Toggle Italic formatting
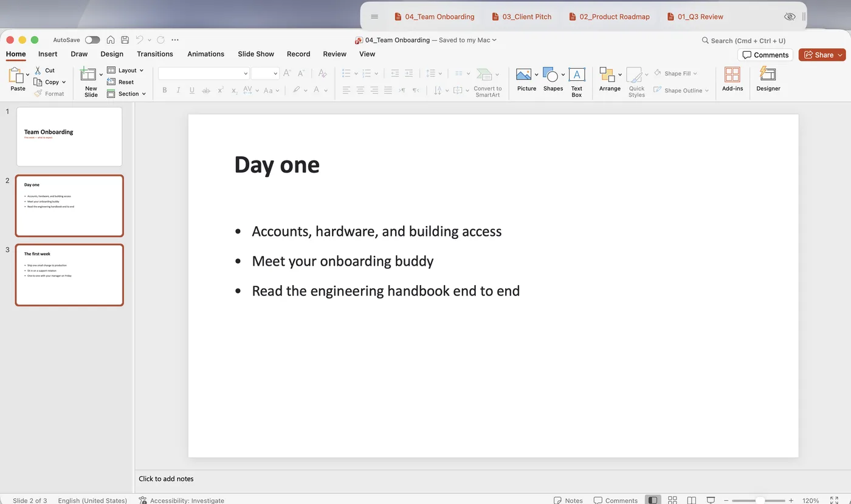Screen dimensions: 851x504 coord(178,90)
